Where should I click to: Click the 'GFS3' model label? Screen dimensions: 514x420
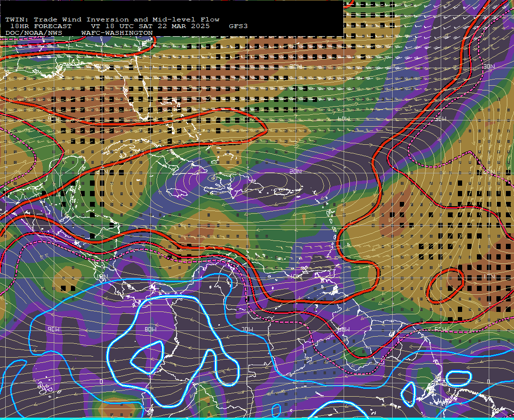[x=238, y=26]
